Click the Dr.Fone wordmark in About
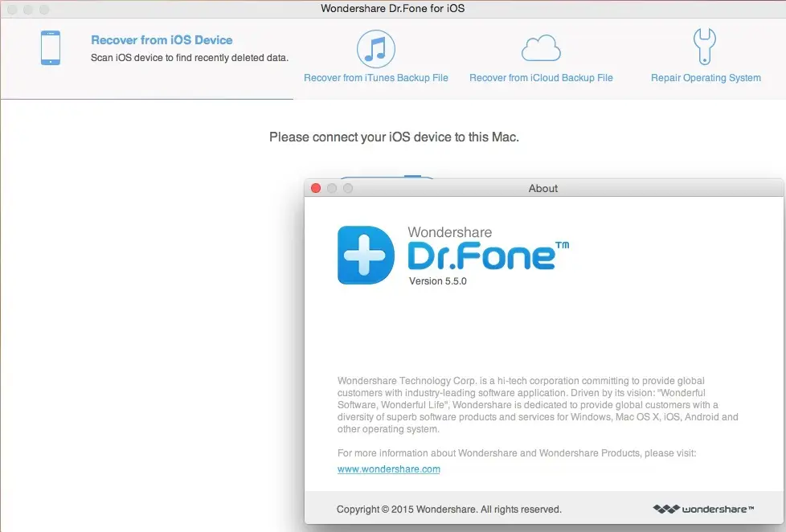 tap(488, 256)
